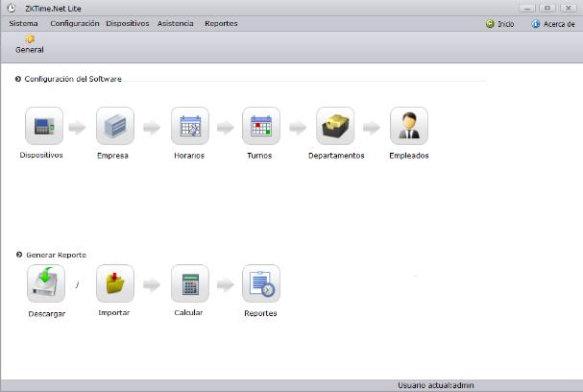
Task: Open the Horarios calendar icon
Action: coord(190,126)
